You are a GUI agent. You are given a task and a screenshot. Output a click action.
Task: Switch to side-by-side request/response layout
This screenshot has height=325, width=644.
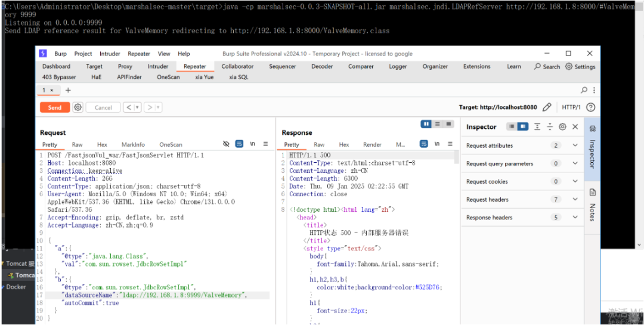tap(426, 123)
